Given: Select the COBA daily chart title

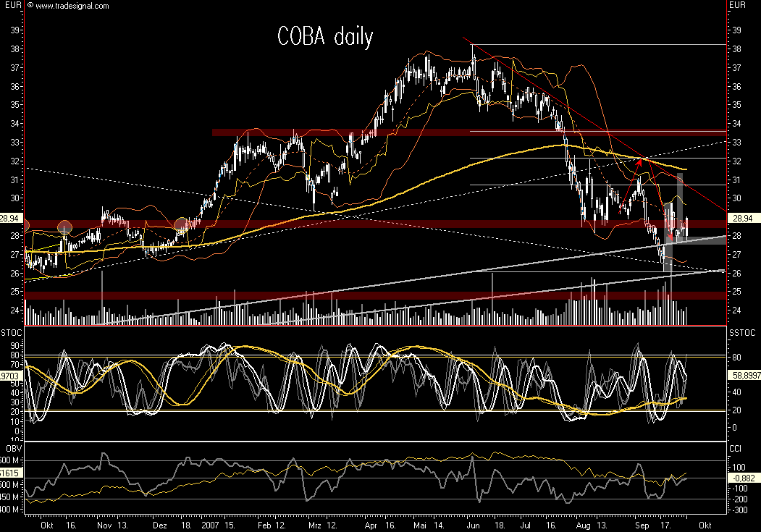Looking at the screenshot, I should click(324, 37).
